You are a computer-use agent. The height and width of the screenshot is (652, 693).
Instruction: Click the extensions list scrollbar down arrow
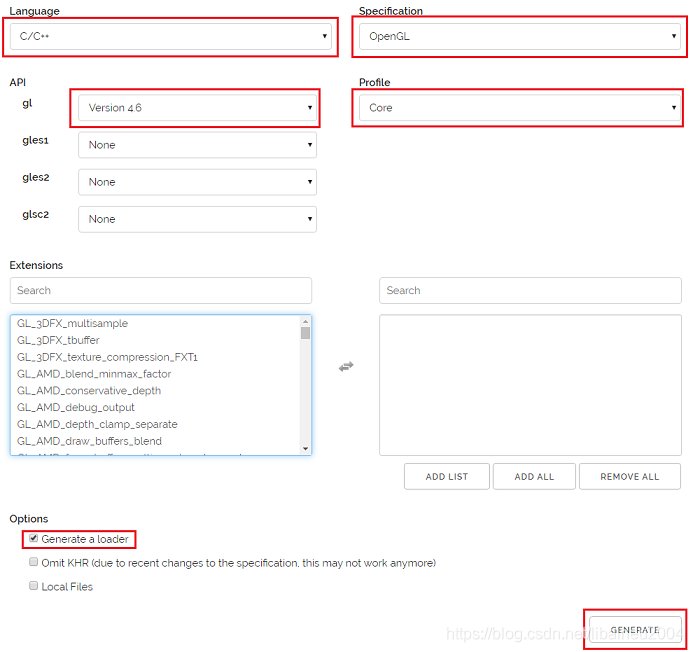pos(305,449)
